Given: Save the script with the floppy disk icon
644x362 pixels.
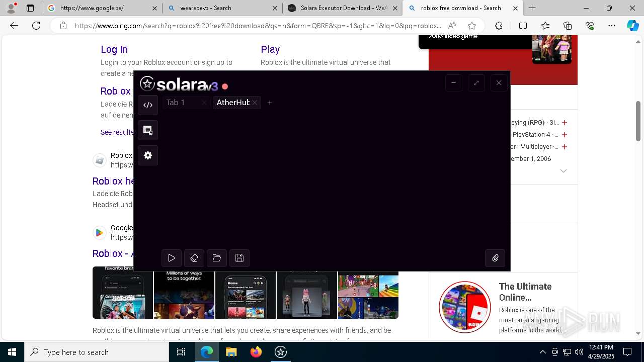Looking at the screenshot, I should click(239, 258).
